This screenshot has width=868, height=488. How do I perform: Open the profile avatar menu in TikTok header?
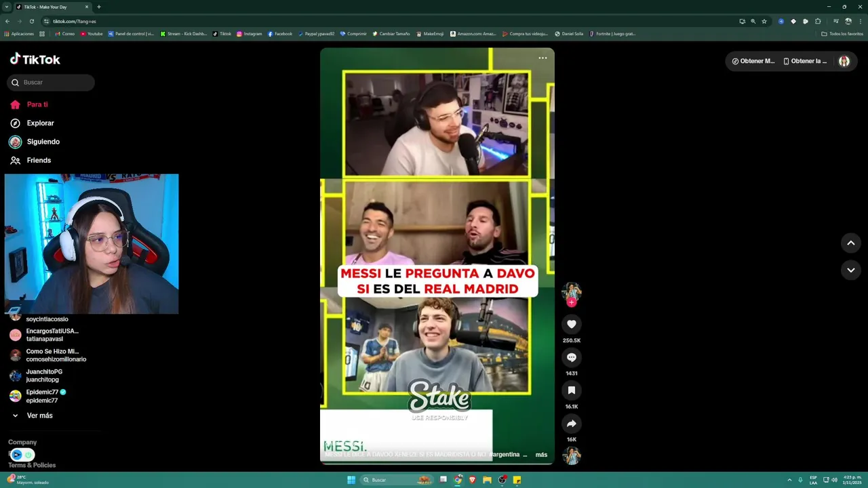pos(844,61)
